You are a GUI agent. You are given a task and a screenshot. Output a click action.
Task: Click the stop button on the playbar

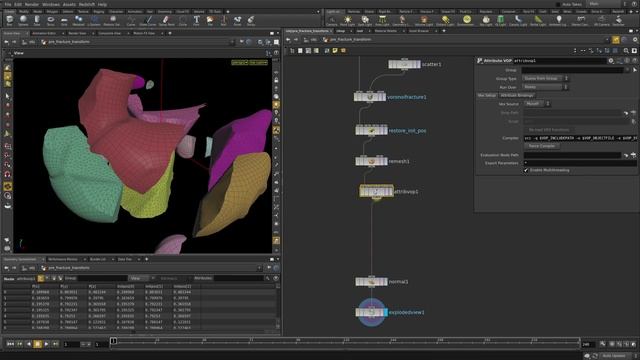click(x=38, y=344)
